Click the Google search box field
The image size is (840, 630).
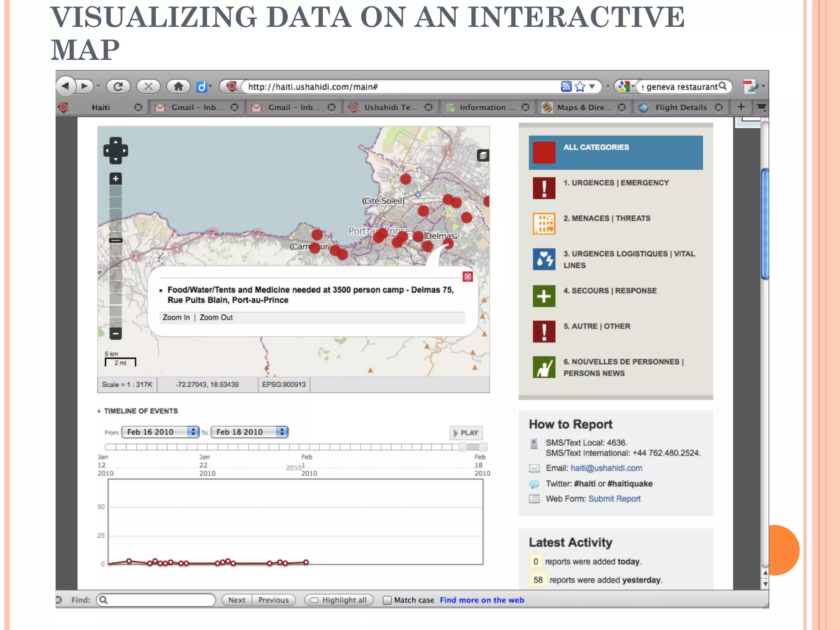(679, 87)
